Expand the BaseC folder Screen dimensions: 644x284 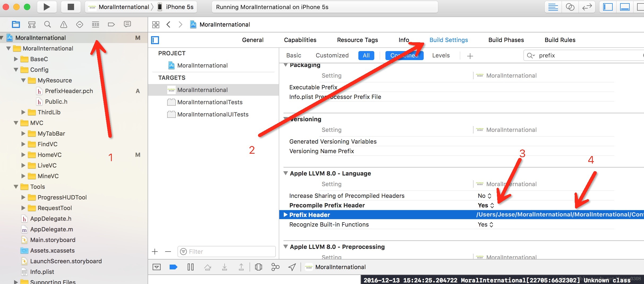coord(16,59)
